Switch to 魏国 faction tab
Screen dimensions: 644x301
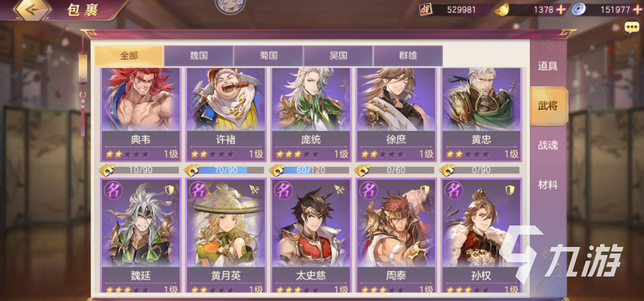click(199, 56)
